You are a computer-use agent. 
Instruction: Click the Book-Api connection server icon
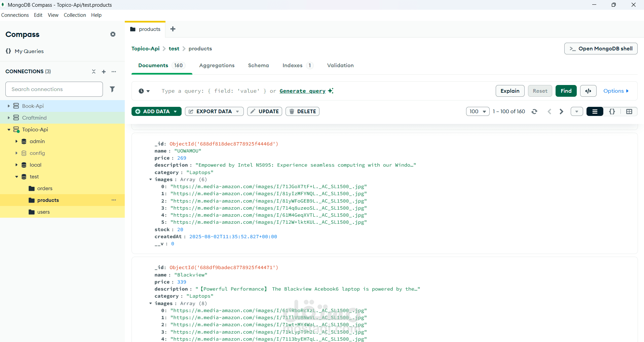click(16, 106)
